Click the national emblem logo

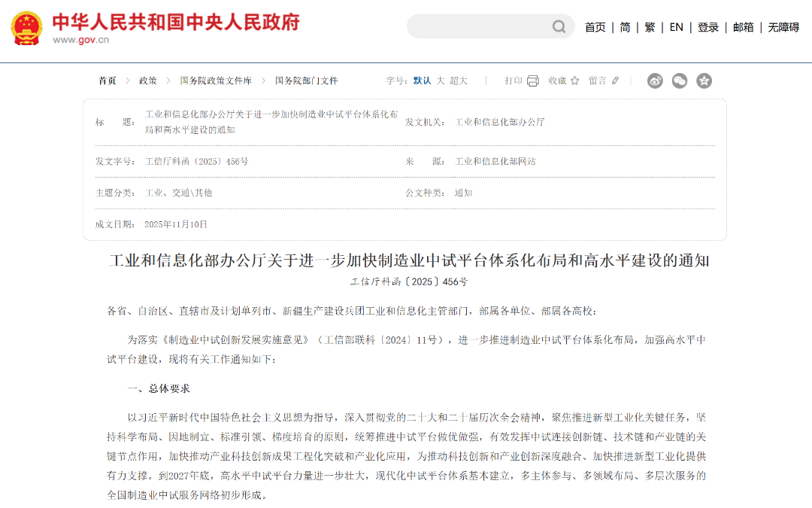pyautogui.click(x=26, y=28)
